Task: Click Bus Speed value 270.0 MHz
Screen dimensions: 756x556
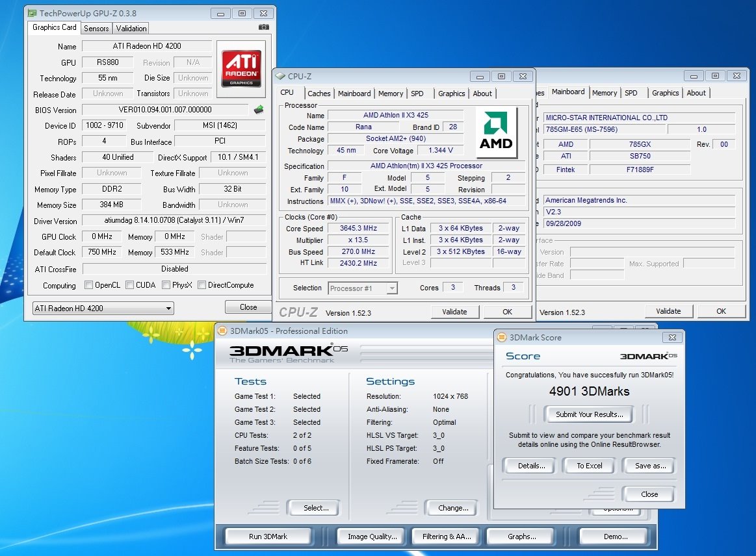Action: coord(358,251)
